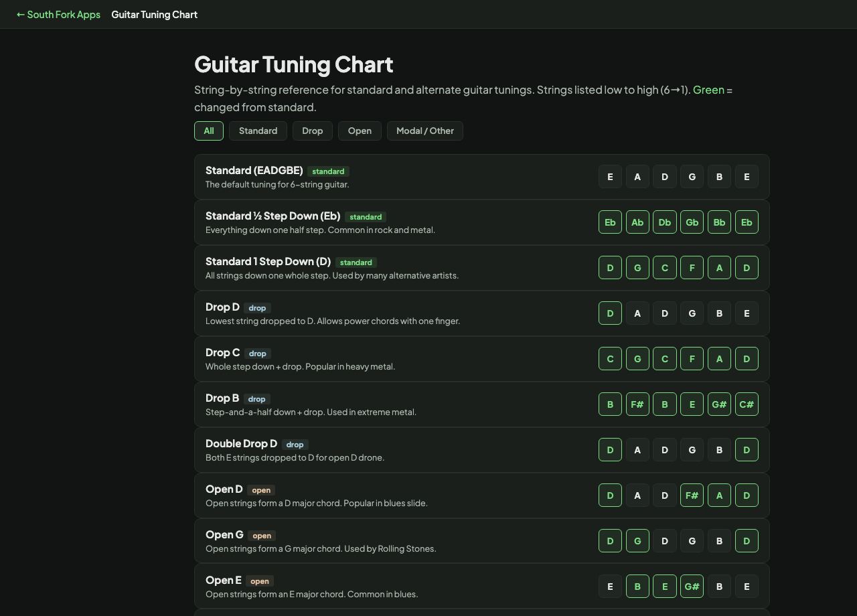This screenshot has width=857, height=616.
Task: Click the Open E tuning title
Action: pyautogui.click(x=224, y=580)
